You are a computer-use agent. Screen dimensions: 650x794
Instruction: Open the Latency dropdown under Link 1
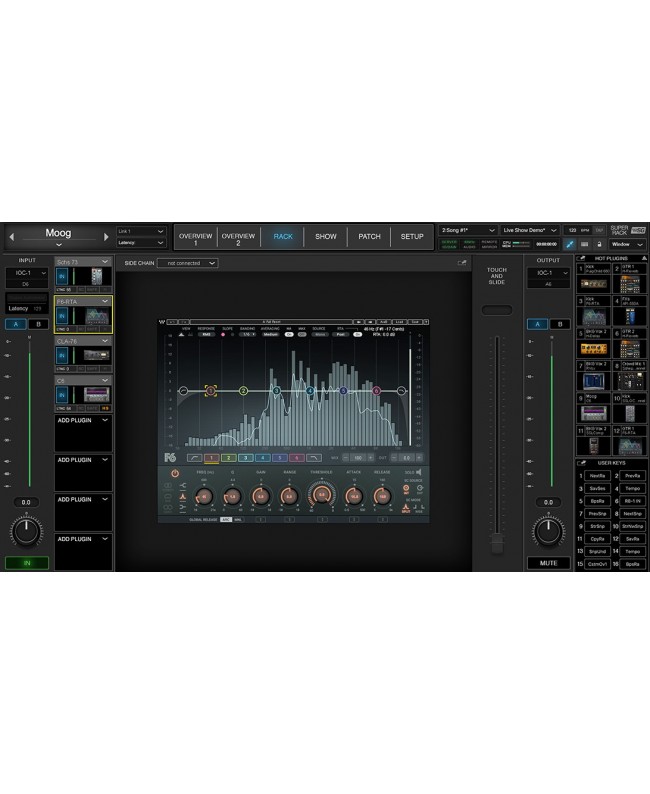(141, 243)
